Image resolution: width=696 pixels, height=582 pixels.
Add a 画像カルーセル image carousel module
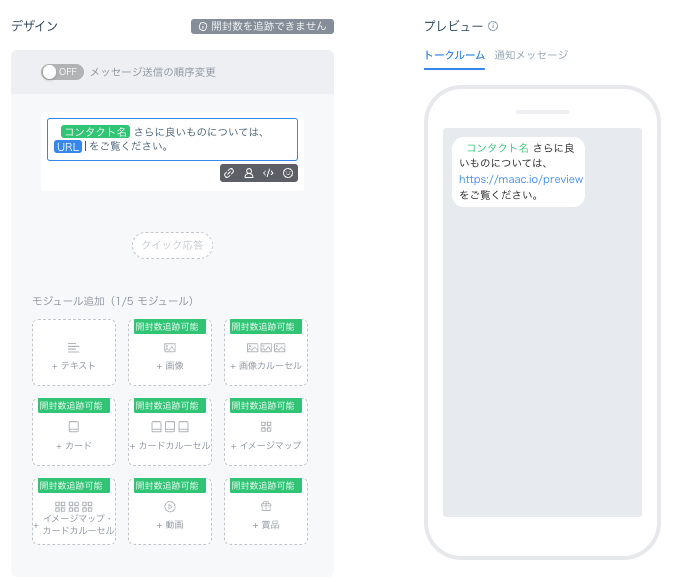tap(266, 353)
